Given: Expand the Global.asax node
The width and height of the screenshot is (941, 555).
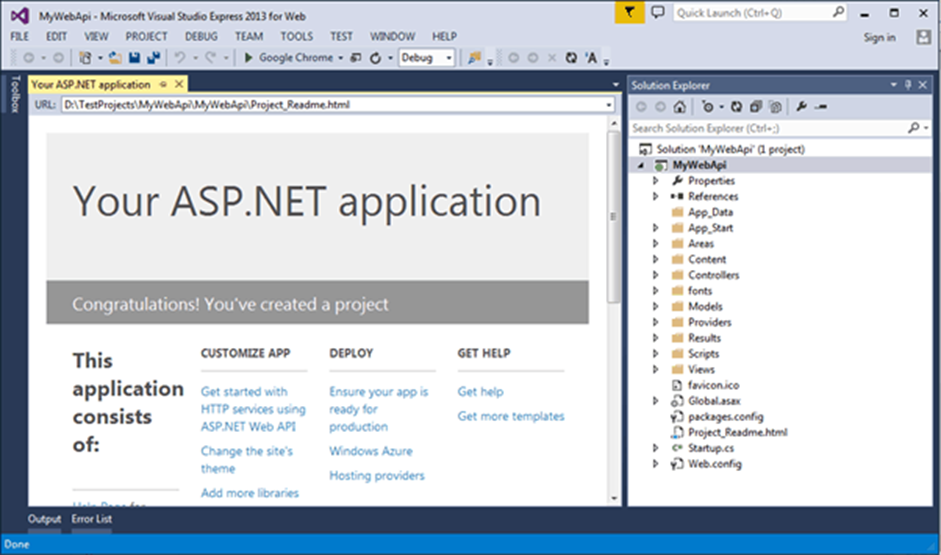Looking at the screenshot, I should tap(655, 401).
